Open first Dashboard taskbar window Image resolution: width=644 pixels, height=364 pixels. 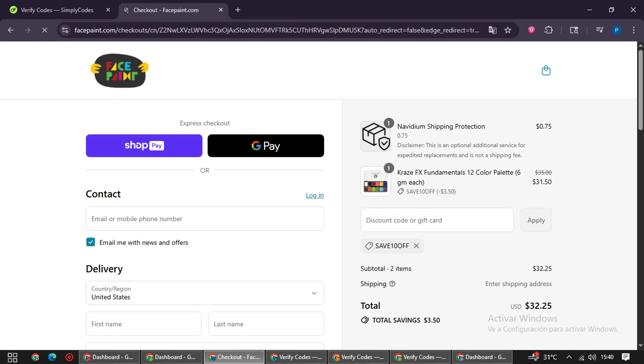coord(109,357)
